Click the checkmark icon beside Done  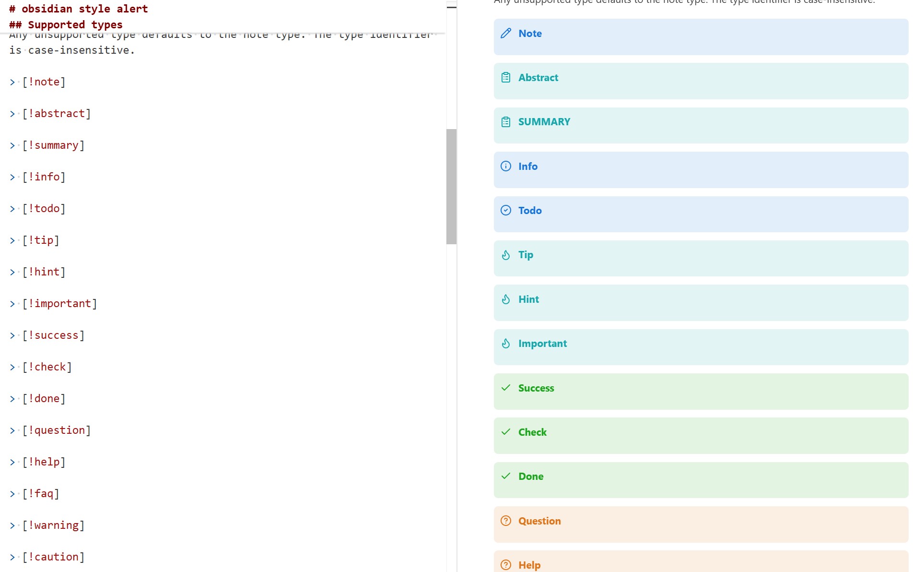tap(506, 477)
